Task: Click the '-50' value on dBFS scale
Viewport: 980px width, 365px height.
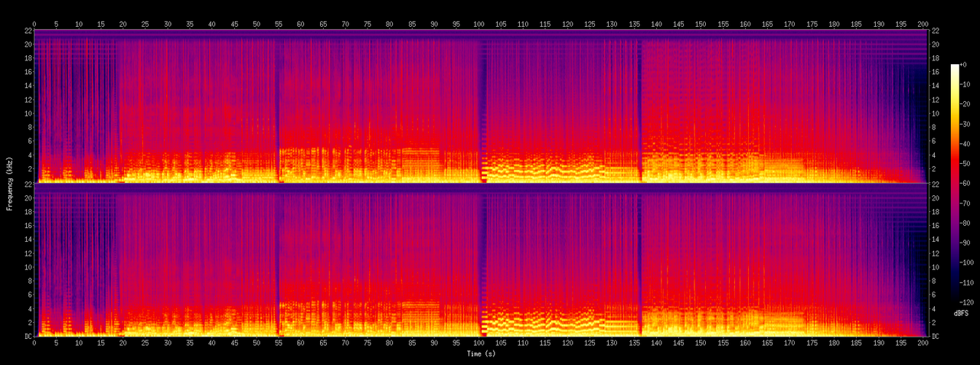Action: [x=965, y=165]
